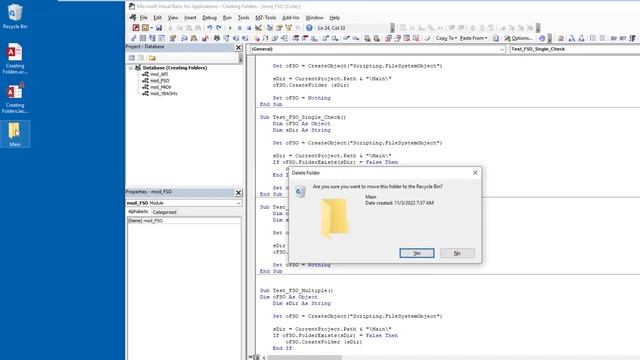The image size is (640, 360).
Task: Close the Delete Folder dialog
Action: point(475,173)
